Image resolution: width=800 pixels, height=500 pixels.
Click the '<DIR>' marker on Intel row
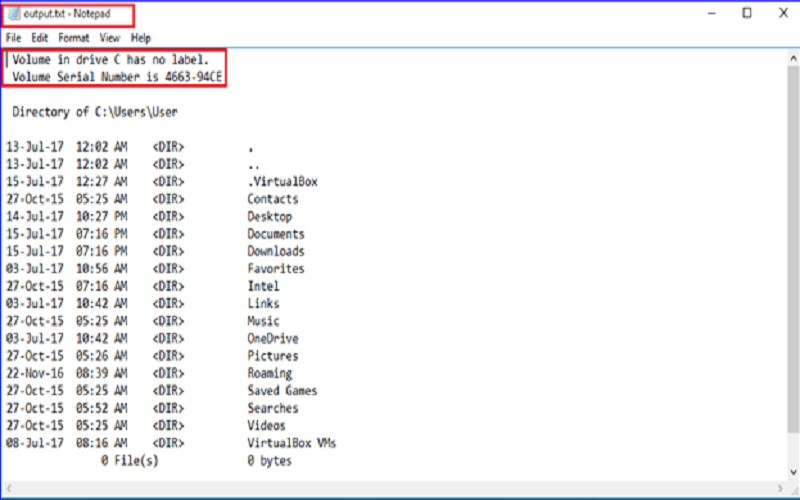[x=168, y=286]
